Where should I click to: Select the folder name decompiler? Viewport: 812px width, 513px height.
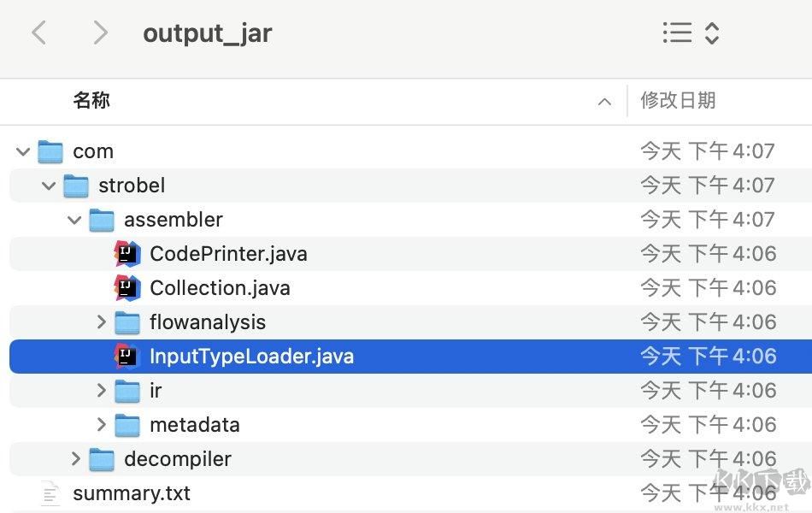[178, 460]
